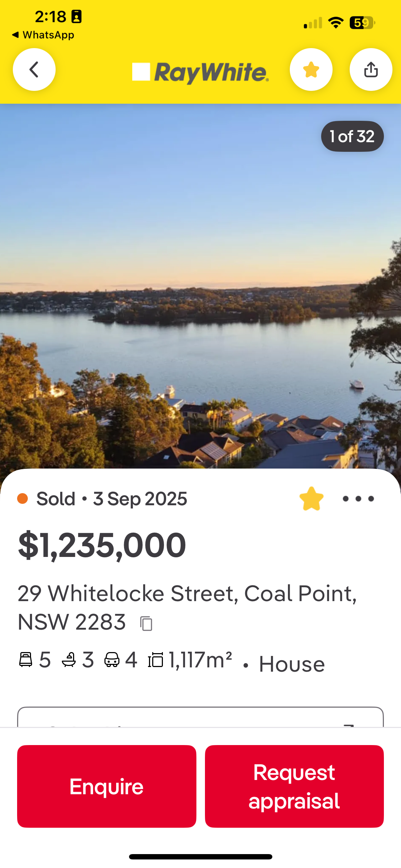Tap the 1 of 32 photo counter
The image size is (401, 868).
coord(352,136)
